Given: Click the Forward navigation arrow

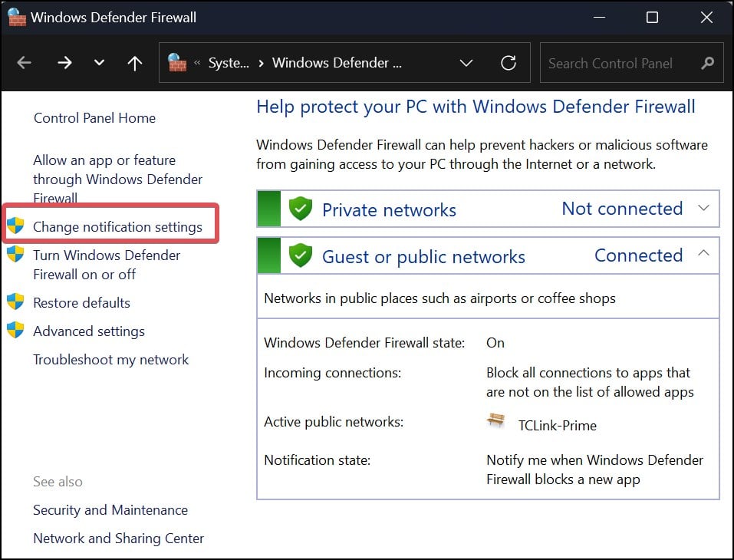Looking at the screenshot, I should tap(64, 63).
